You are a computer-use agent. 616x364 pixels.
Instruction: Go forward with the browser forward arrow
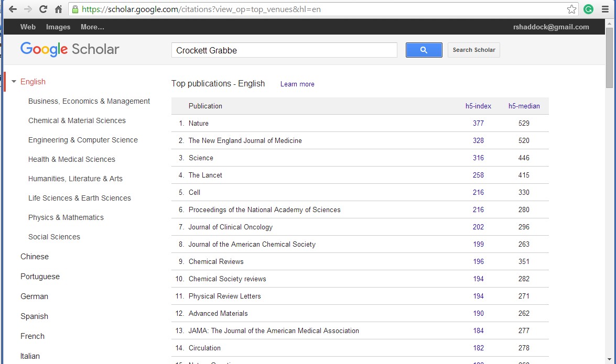point(28,9)
